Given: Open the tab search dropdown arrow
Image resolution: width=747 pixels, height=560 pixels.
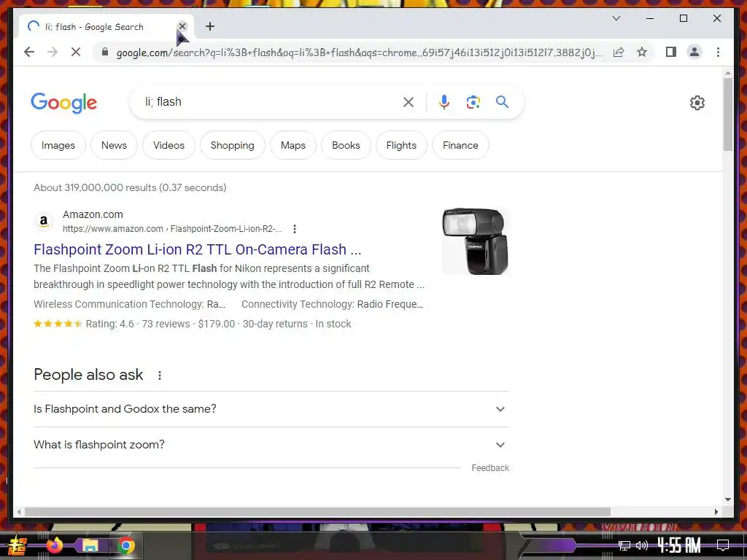Looking at the screenshot, I should tap(616, 18).
